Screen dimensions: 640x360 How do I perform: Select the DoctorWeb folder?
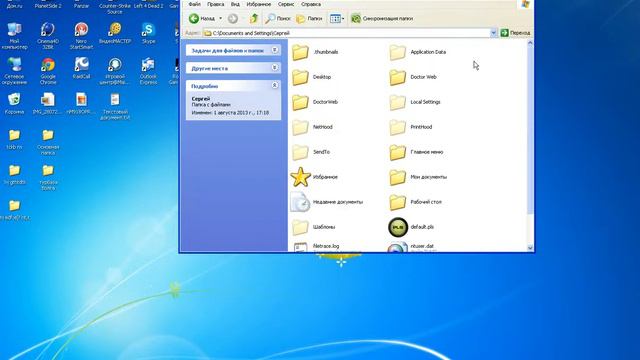click(x=315, y=102)
